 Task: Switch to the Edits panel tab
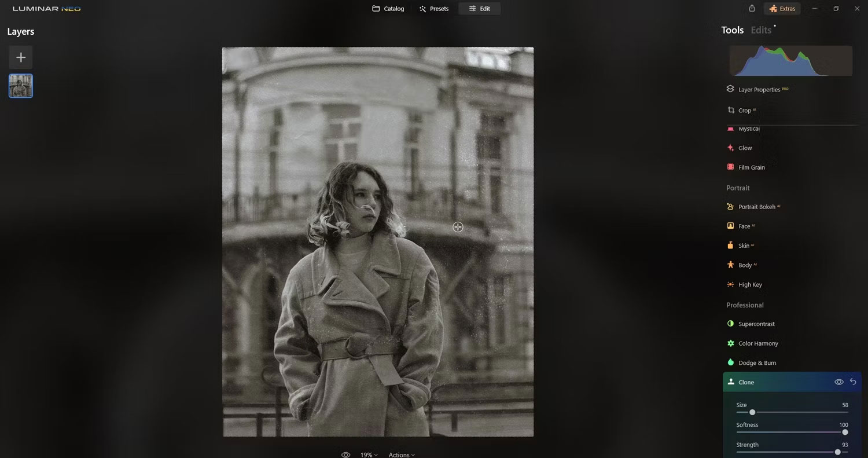tap(761, 30)
